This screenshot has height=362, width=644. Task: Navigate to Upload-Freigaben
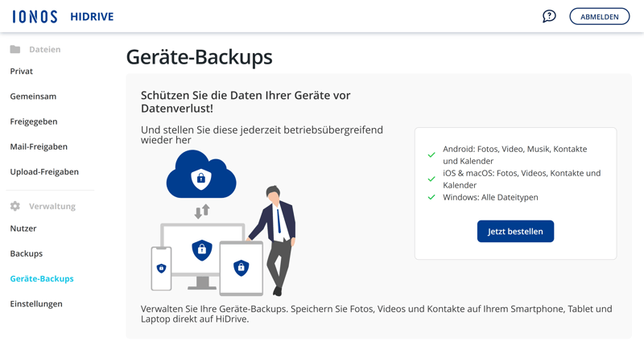click(x=44, y=171)
